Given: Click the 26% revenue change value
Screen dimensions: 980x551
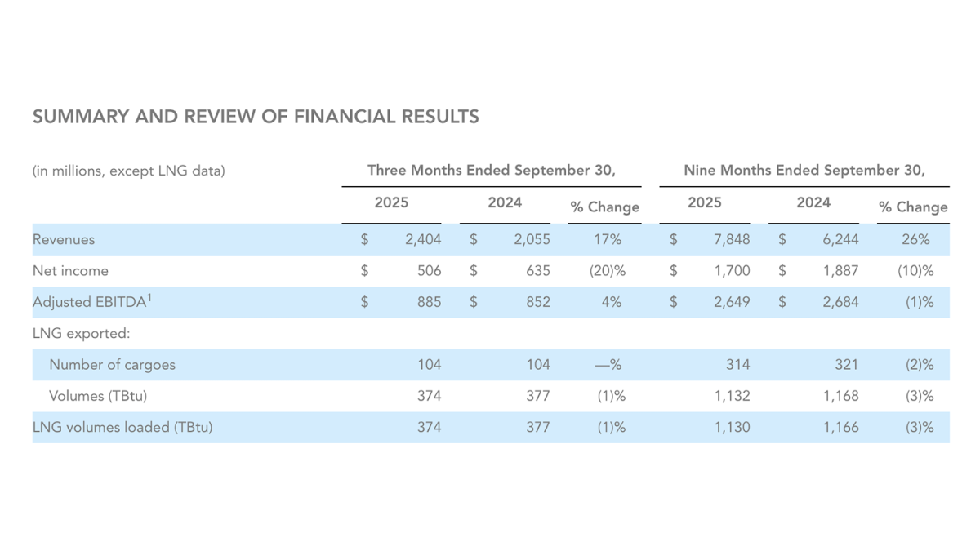Looking at the screenshot, I should click(916, 240).
